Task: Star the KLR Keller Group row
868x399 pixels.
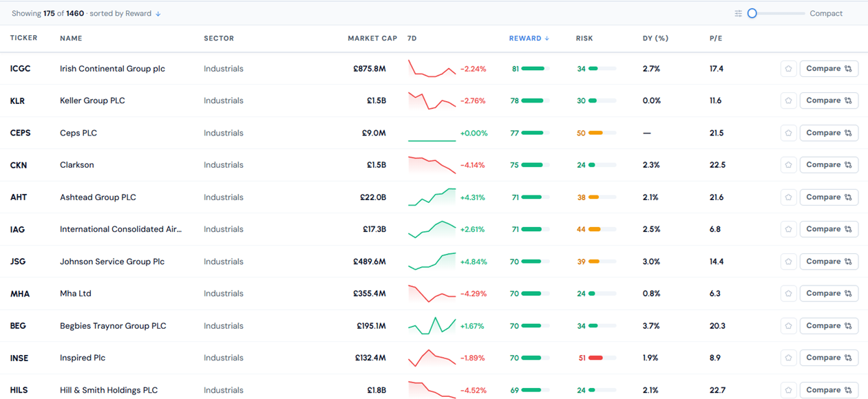Action: [788, 100]
